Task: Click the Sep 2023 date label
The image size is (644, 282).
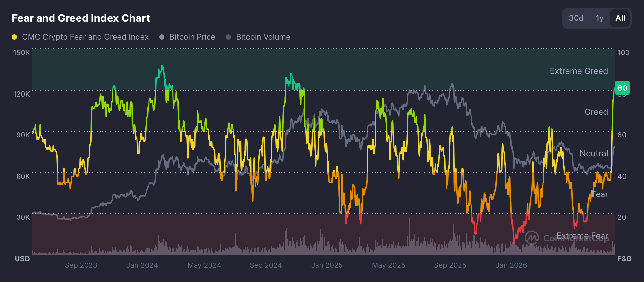Action: [x=81, y=265]
